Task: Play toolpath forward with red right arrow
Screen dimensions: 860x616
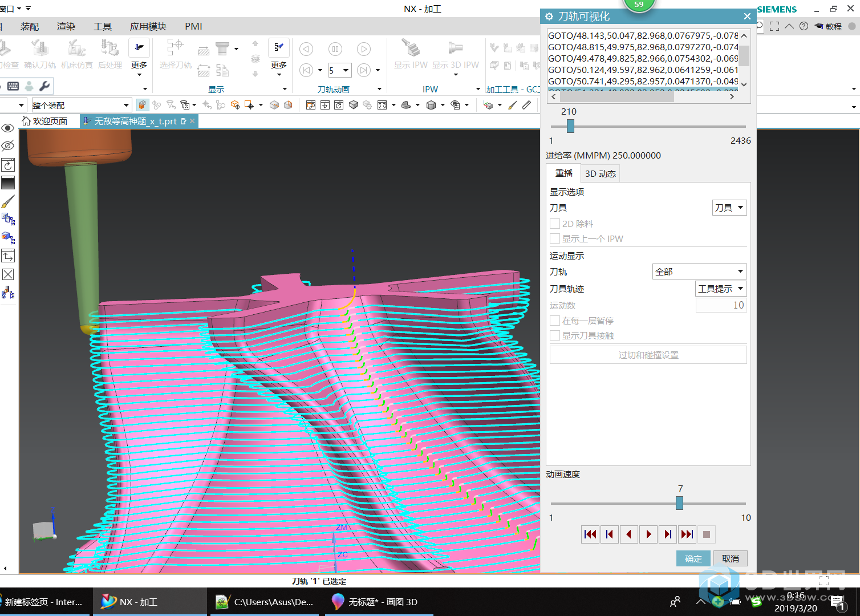Action: click(648, 534)
